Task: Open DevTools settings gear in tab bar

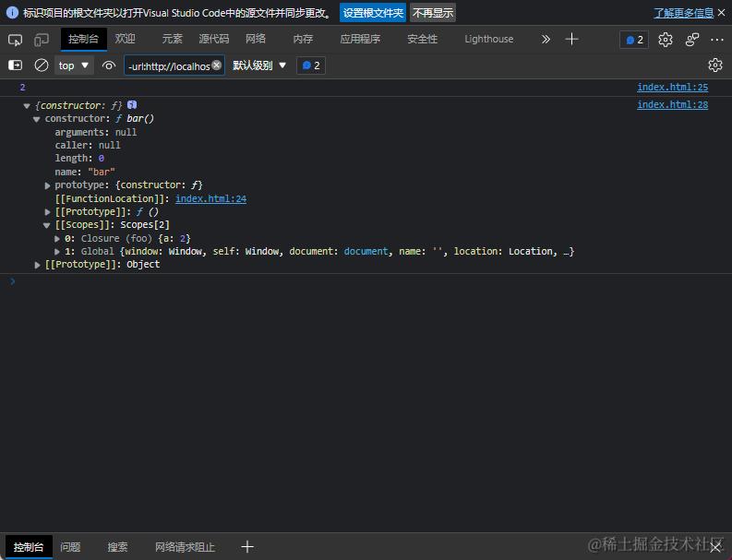Action: 666,40
